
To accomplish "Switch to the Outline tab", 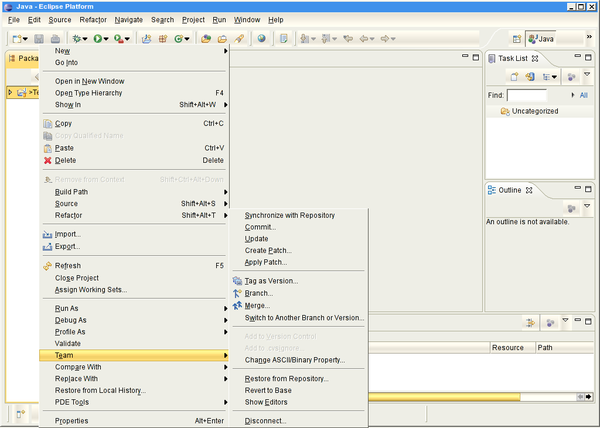I will tap(510, 190).
